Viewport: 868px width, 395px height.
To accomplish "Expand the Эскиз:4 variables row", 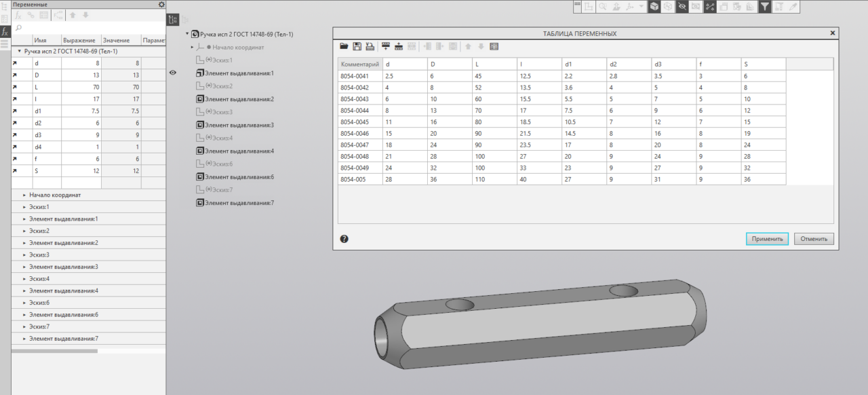I will (24, 279).
